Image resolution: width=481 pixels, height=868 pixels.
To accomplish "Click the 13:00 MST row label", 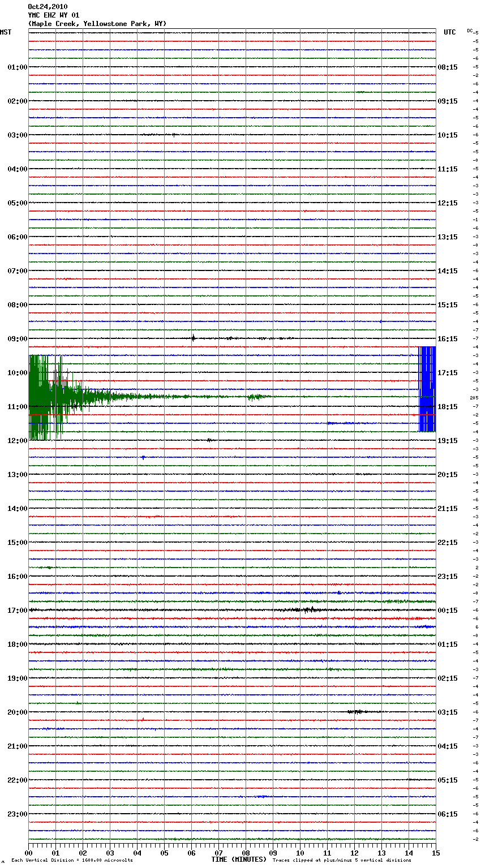I will coord(17,475).
